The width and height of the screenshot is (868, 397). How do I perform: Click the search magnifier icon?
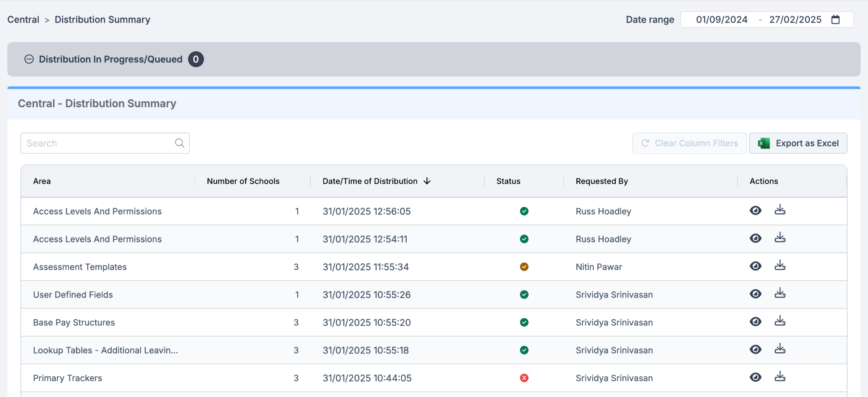[x=180, y=143]
